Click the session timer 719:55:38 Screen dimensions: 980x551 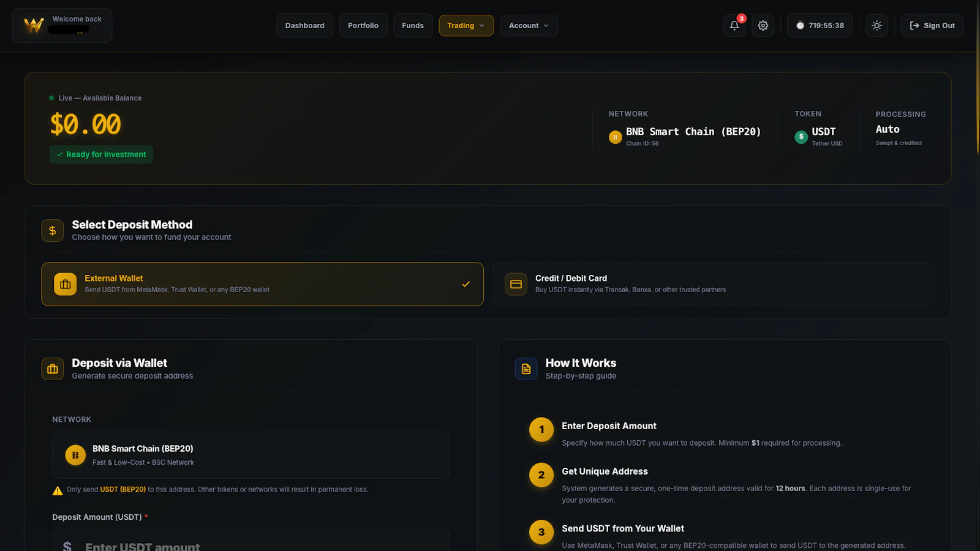tap(820, 26)
